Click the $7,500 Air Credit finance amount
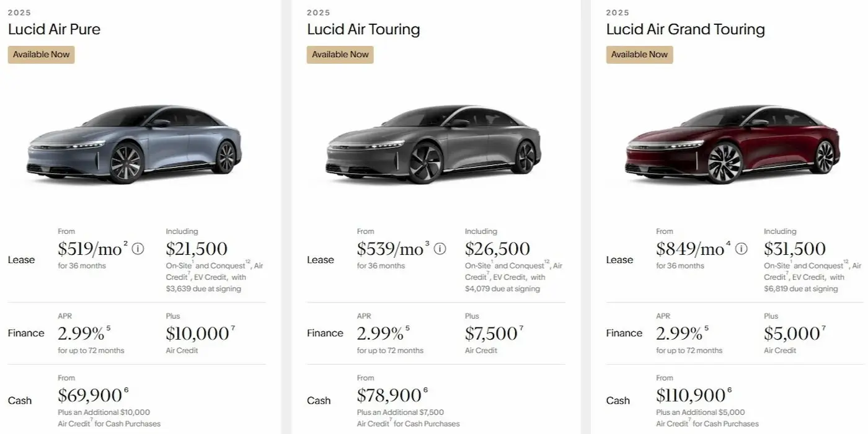 click(x=491, y=334)
